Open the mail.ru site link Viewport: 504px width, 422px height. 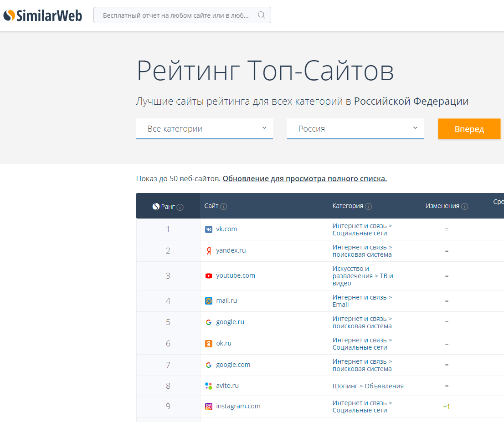click(226, 300)
